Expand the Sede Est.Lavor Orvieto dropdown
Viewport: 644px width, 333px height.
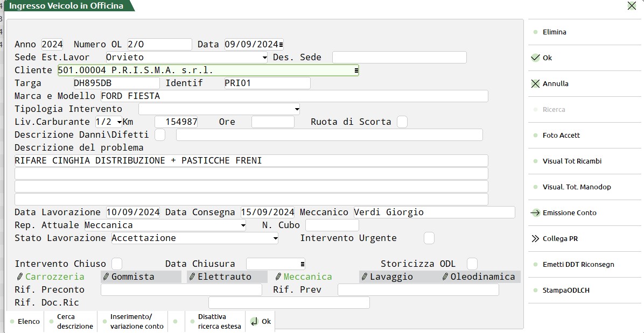tap(264, 58)
